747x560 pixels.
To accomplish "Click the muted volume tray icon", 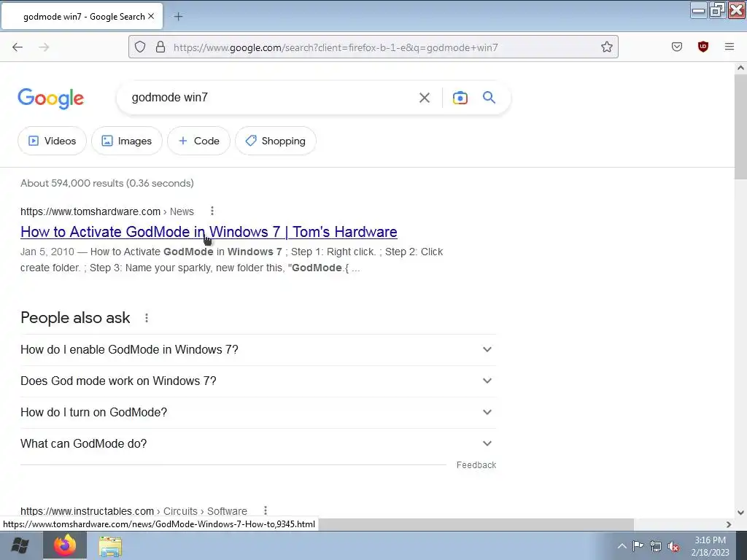I will (673, 546).
